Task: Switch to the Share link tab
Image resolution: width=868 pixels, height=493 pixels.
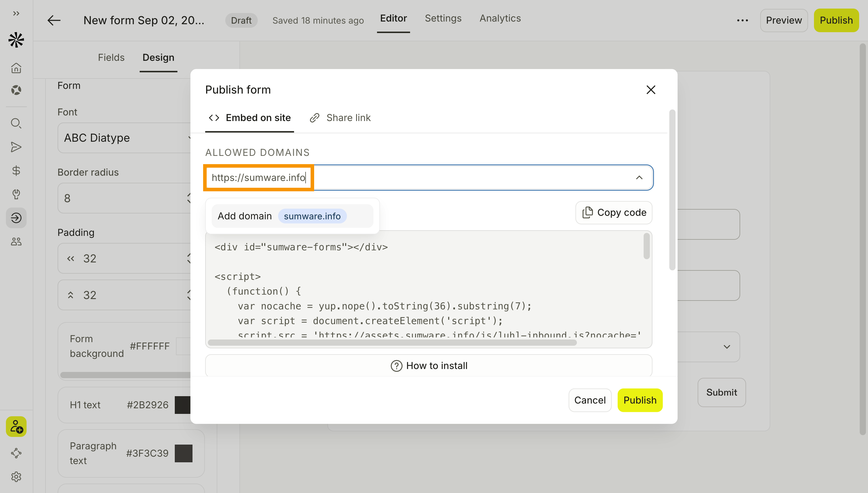Action: (340, 118)
